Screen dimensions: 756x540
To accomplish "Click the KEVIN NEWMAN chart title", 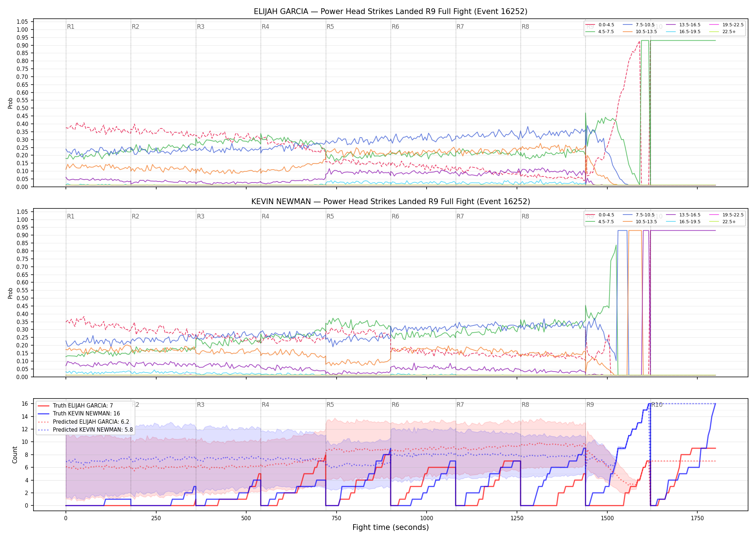I will 391,202.
